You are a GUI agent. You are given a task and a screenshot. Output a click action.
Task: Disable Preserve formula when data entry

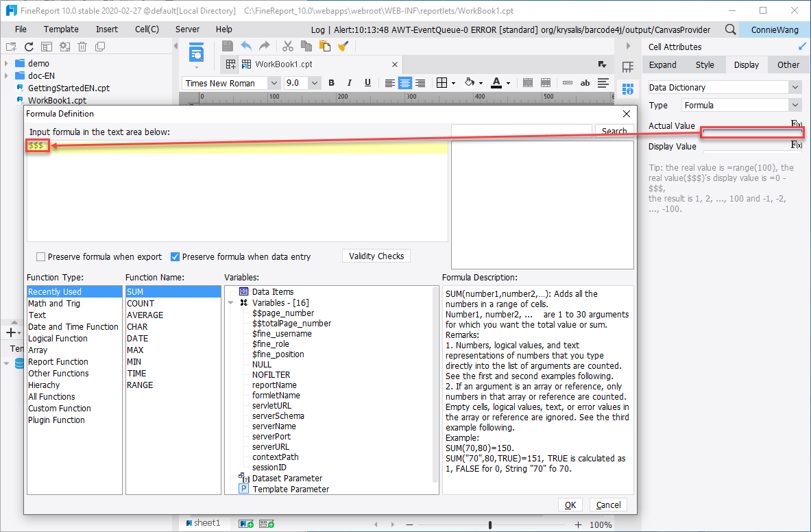[x=175, y=256]
